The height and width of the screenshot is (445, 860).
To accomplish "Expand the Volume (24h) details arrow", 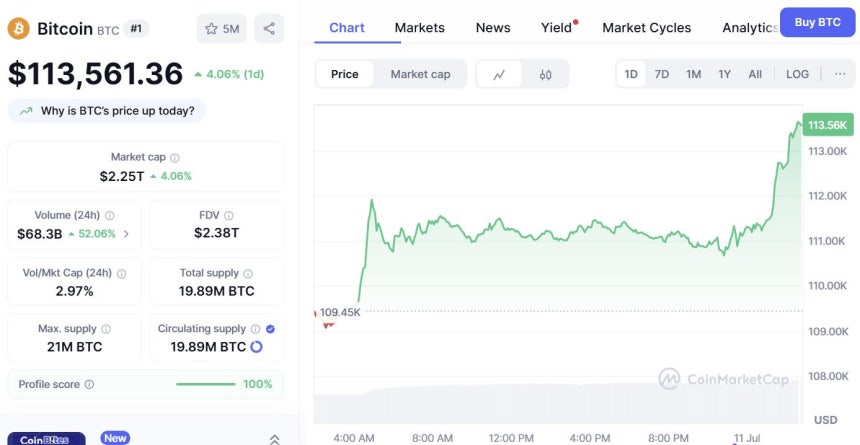I will 126,234.
